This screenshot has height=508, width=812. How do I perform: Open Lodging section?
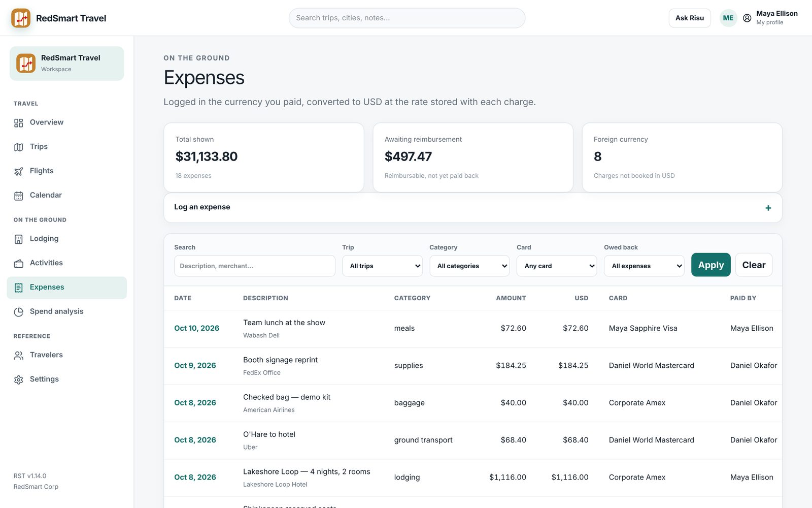point(66,239)
